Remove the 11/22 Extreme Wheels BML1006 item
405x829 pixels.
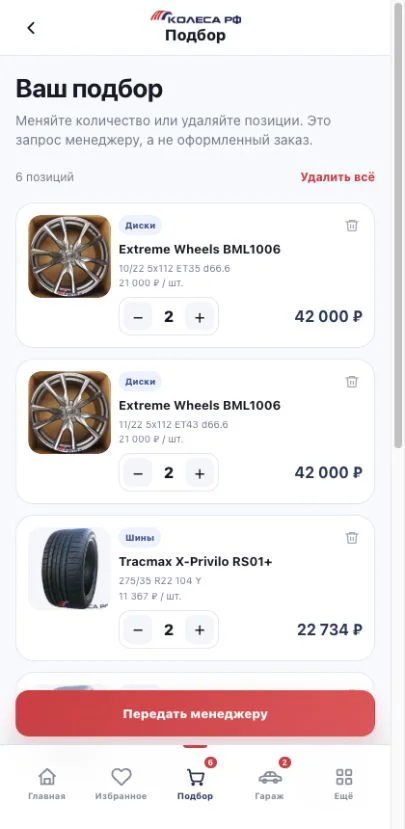(x=352, y=382)
